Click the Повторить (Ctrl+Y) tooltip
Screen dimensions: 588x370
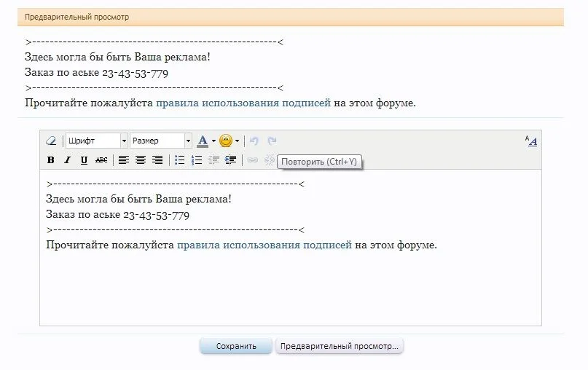click(x=319, y=162)
